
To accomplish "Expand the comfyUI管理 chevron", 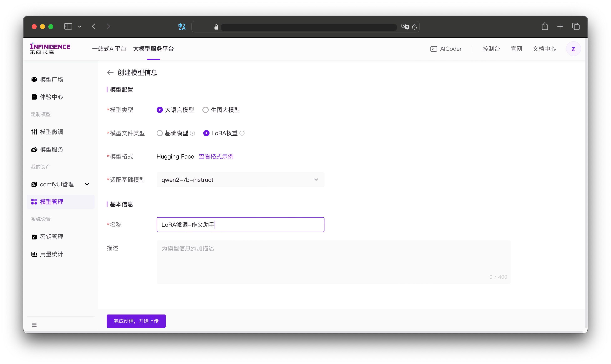I will pyautogui.click(x=87, y=184).
